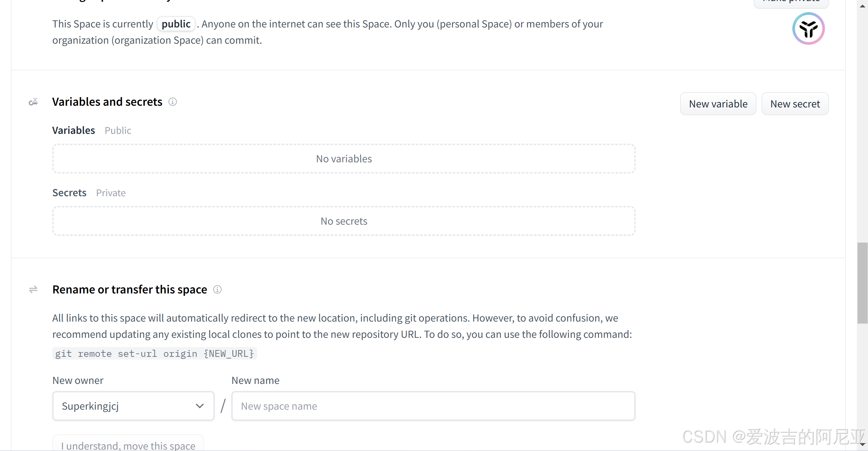Click the transfer arrows icon beside Rename section

(x=33, y=290)
